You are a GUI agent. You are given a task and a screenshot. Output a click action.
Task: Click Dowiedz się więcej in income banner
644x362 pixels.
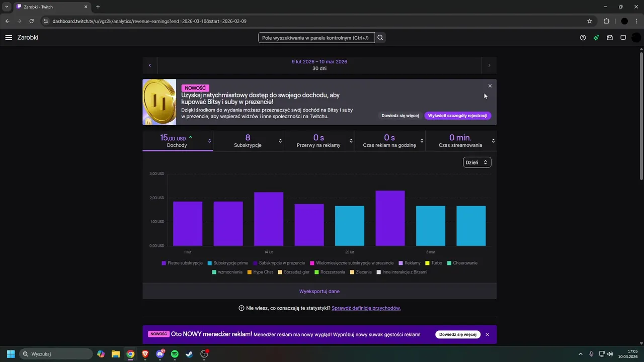[400, 116]
